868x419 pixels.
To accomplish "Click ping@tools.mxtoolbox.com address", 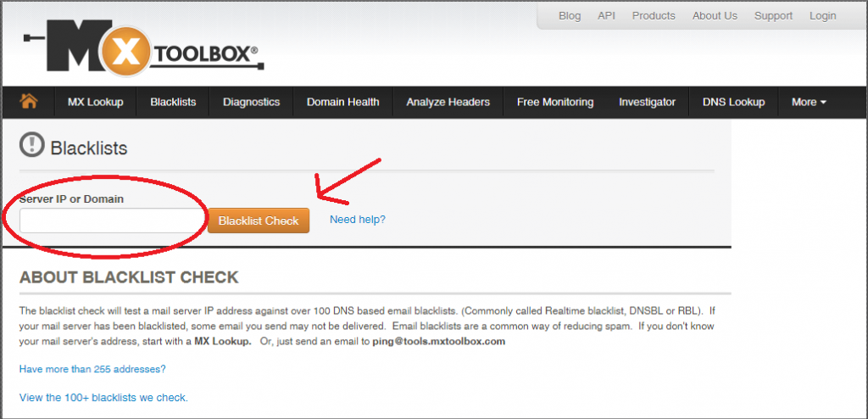I will point(438,342).
